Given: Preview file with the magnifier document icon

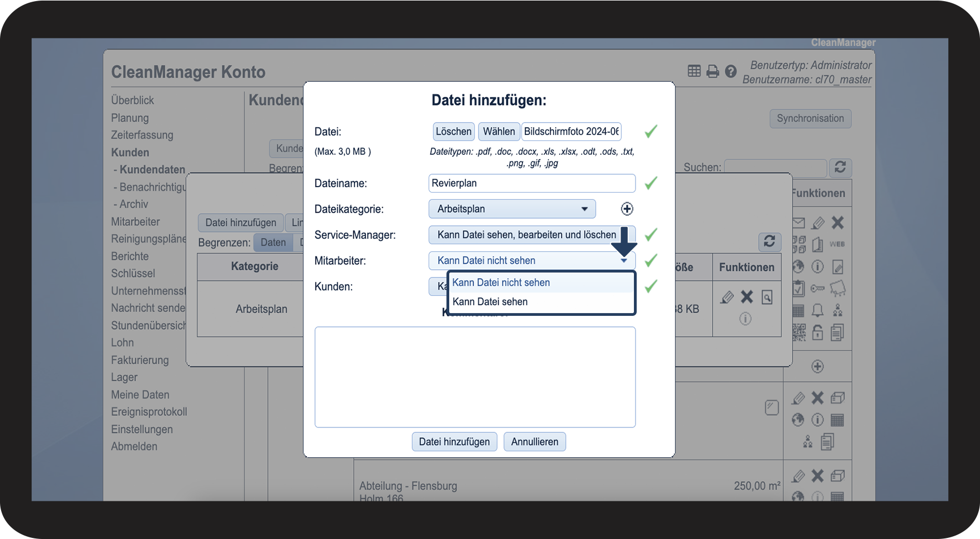Looking at the screenshot, I should point(767,298).
